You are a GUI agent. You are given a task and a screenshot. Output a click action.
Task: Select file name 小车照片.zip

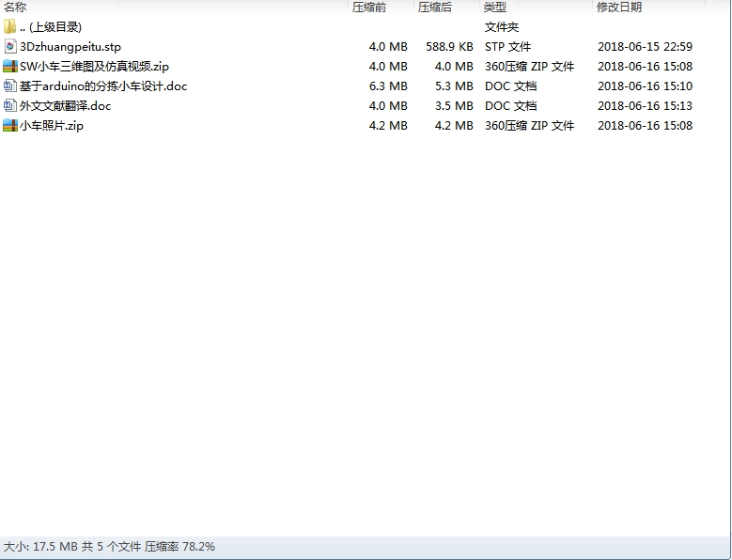point(52,126)
